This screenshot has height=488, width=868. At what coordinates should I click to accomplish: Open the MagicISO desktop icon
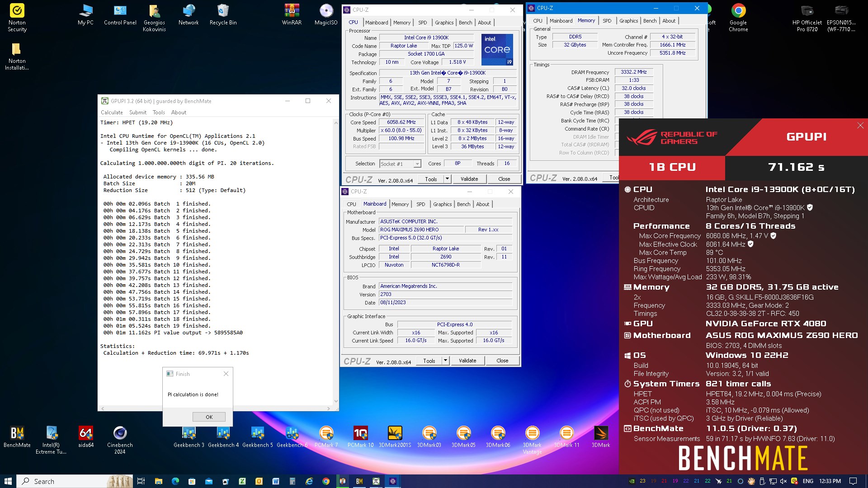(326, 15)
